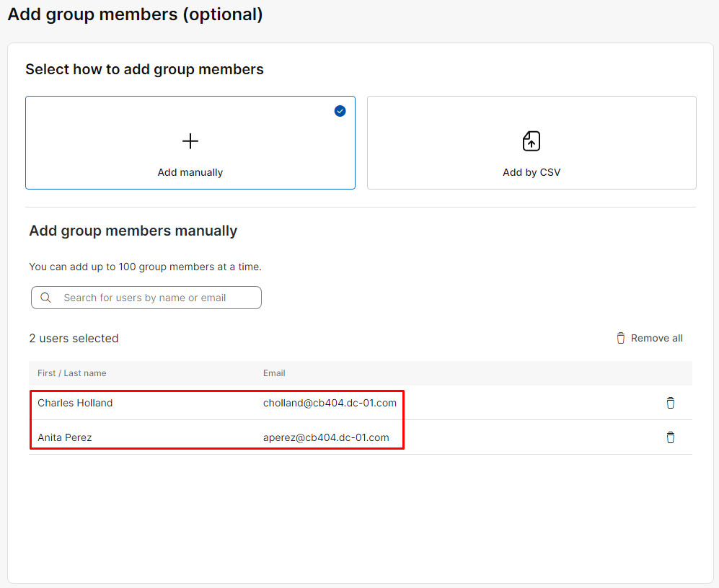719x588 pixels.
Task: Click email cholland@cb404.dc-01.com
Action: pyautogui.click(x=330, y=403)
